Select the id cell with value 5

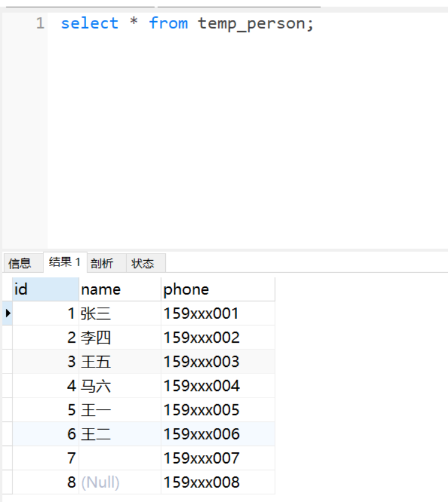(45, 410)
